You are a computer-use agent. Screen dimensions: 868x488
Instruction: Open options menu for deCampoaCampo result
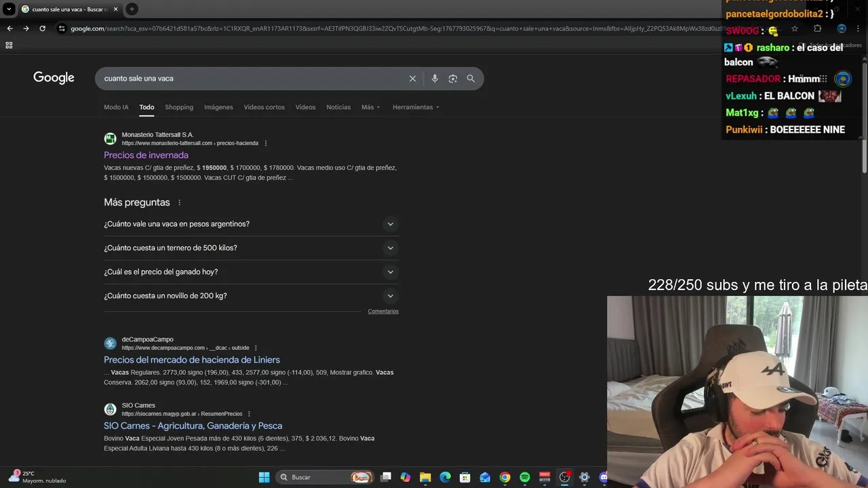coord(256,348)
